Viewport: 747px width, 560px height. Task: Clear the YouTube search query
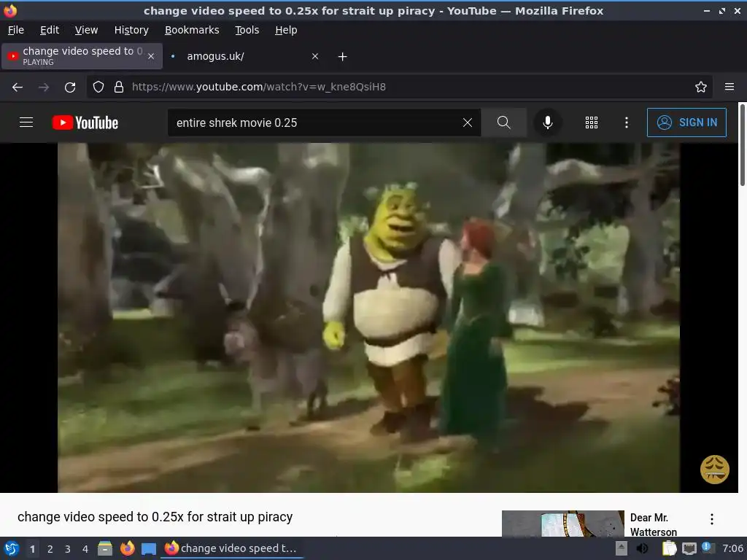coord(468,122)
